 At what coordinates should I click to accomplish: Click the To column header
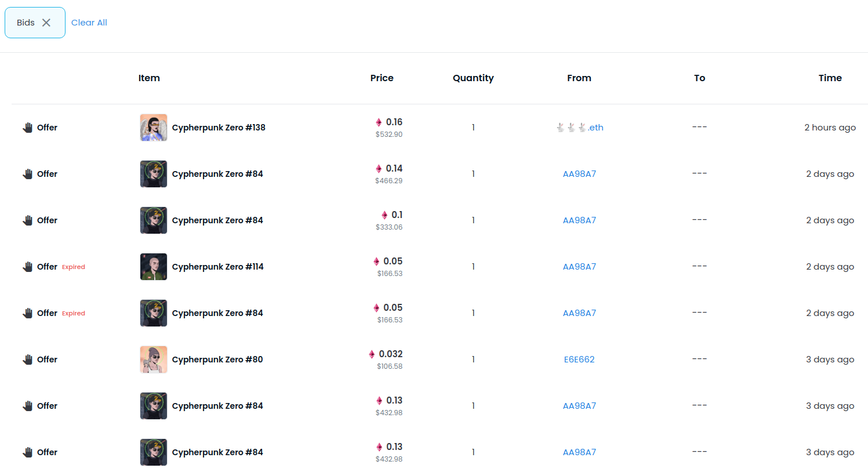click(x=700, y=78)
